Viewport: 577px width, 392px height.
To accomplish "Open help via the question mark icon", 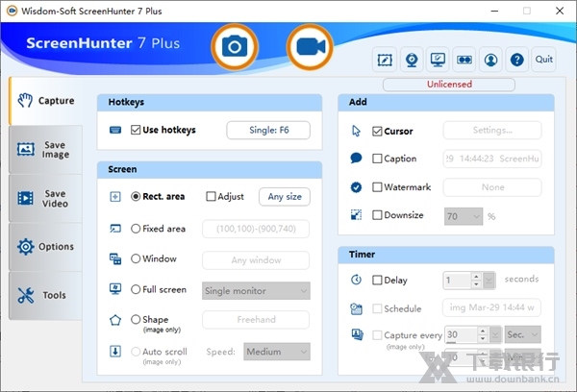I will tap(517, 59).
